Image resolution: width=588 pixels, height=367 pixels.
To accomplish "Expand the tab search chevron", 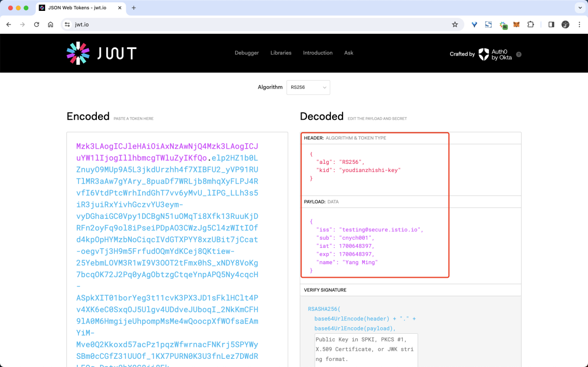I will click(x=579, y=8).
